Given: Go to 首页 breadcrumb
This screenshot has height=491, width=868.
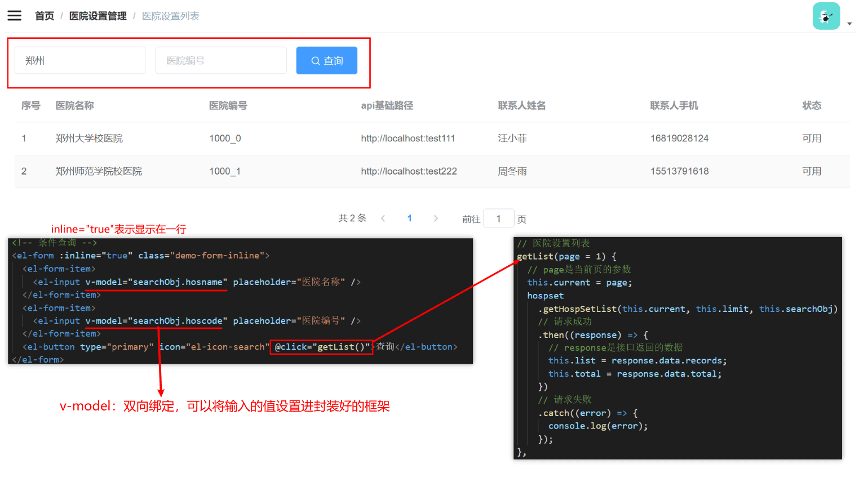Looking at the screenshot, I should pyautogui.click(x=45, y=16).
